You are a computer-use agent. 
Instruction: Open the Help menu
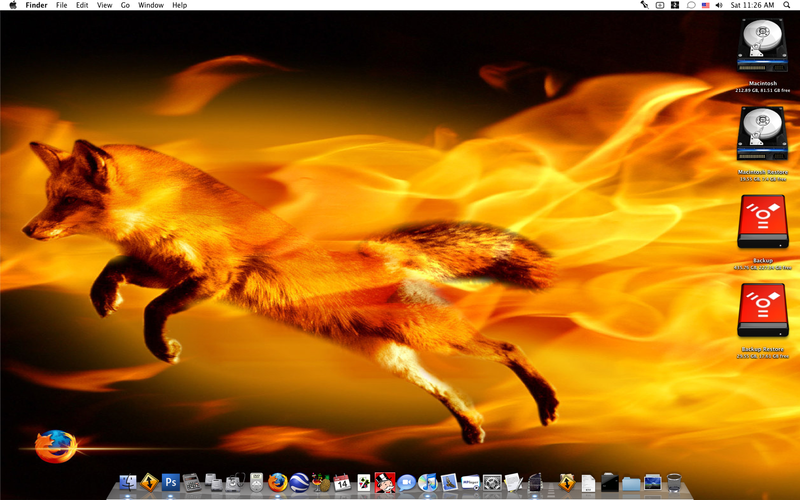tap(180, 5)
